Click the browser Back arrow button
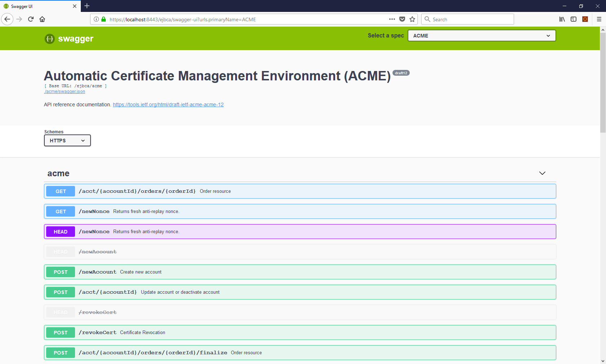606x364 pixels. point(7,19)
